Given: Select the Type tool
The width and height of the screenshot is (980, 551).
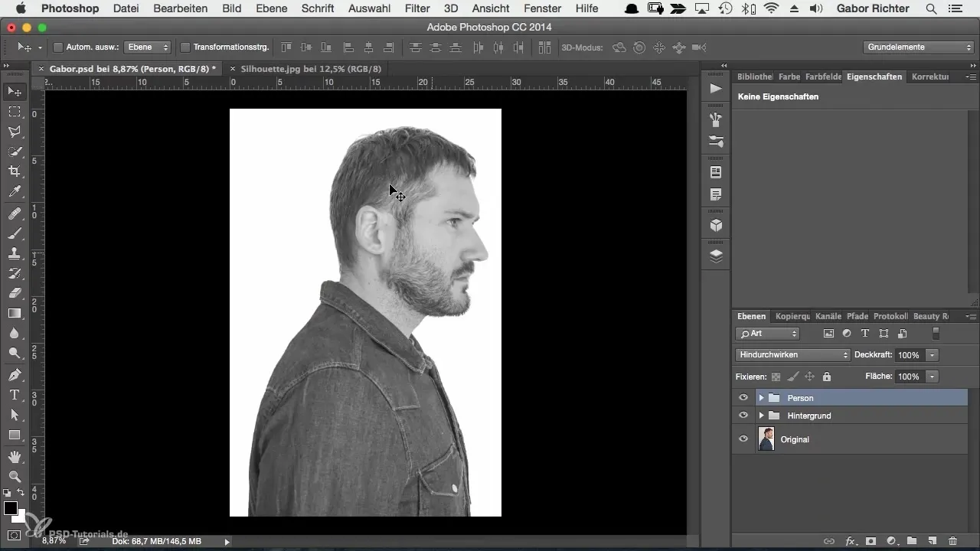Looking at the screenshot, I should [15, 395].
